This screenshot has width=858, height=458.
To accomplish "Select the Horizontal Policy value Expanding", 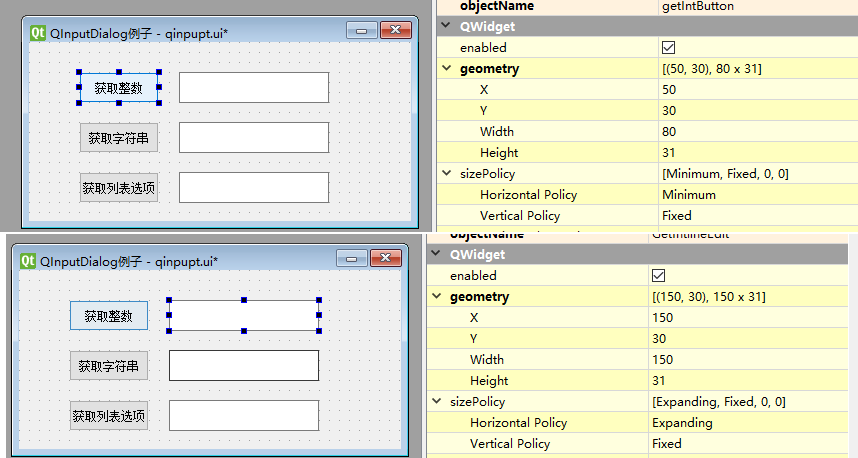I will (682, 423).
